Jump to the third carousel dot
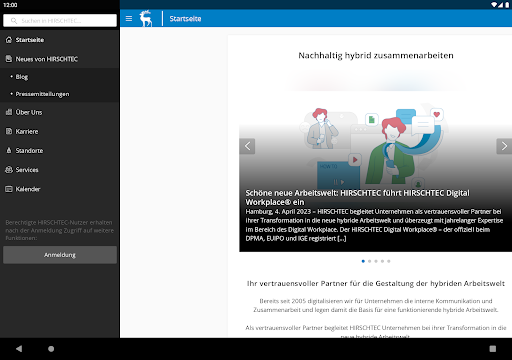 [376, 261]
